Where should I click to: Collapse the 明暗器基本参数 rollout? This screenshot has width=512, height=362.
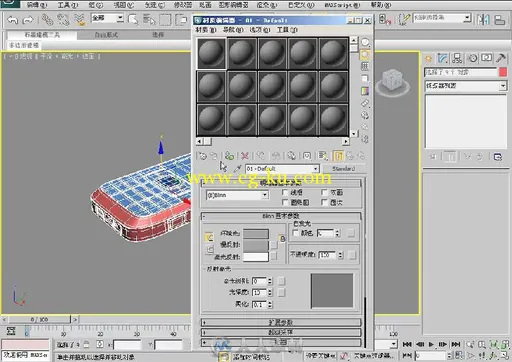[x=281, y=183]
